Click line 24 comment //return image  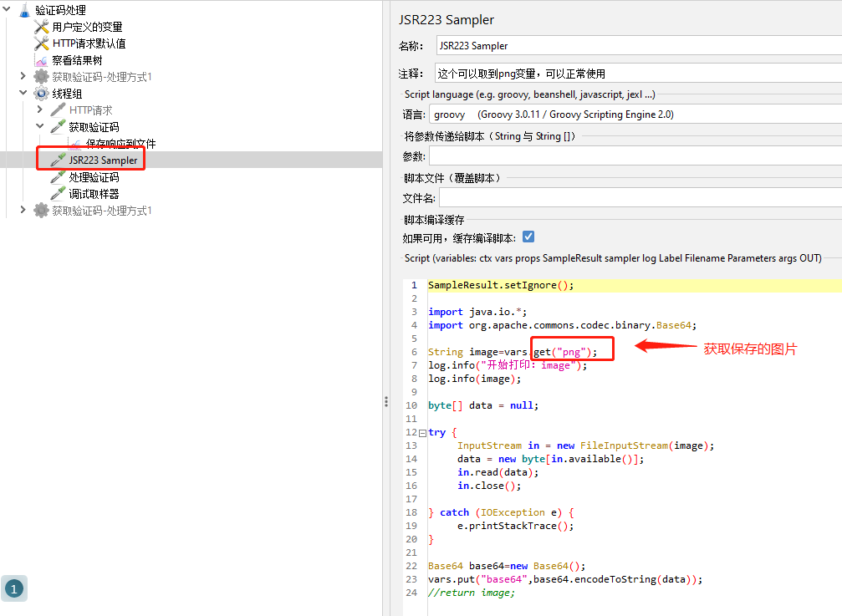coord(472,593)
